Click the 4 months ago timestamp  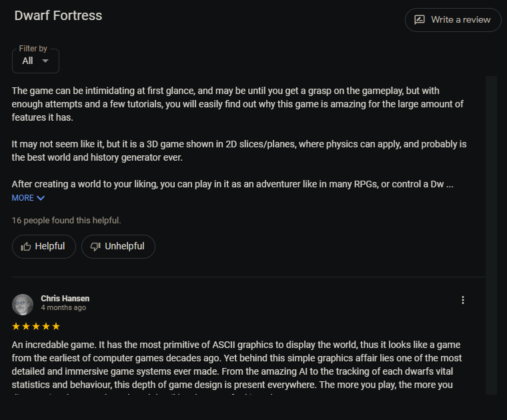(x=63, y=307)
